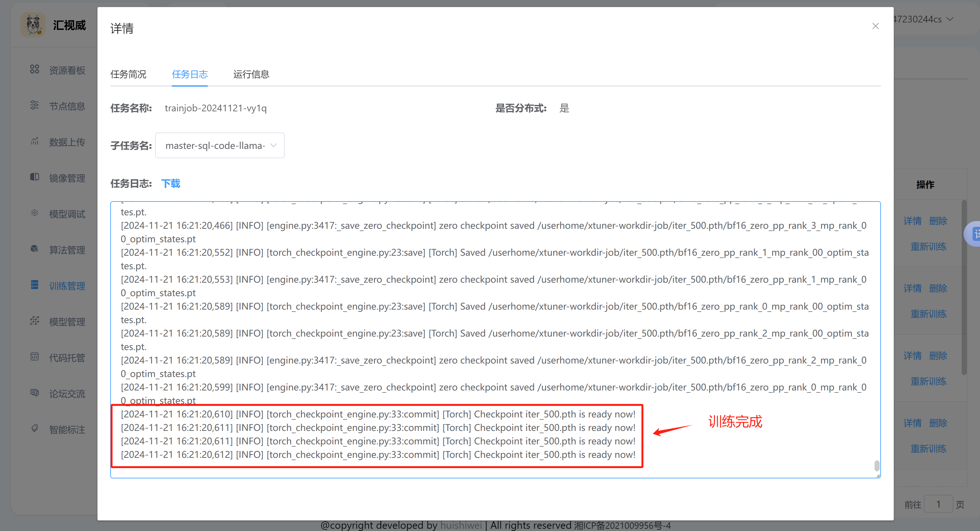The width and height of the screenshot is (980, 531).
Task: Click the log line timestamped 16:21:20,612
Action: [x=378, y=455]
